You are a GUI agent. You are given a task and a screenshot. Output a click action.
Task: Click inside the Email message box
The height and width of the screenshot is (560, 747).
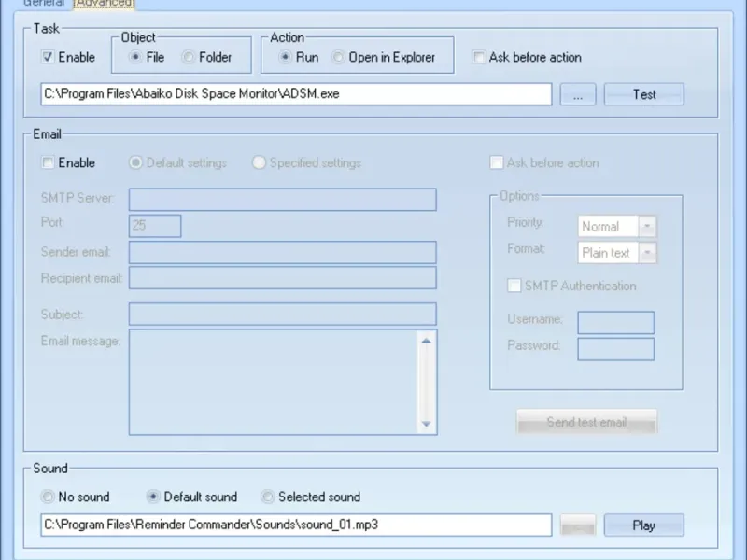[x=274, y=382]
